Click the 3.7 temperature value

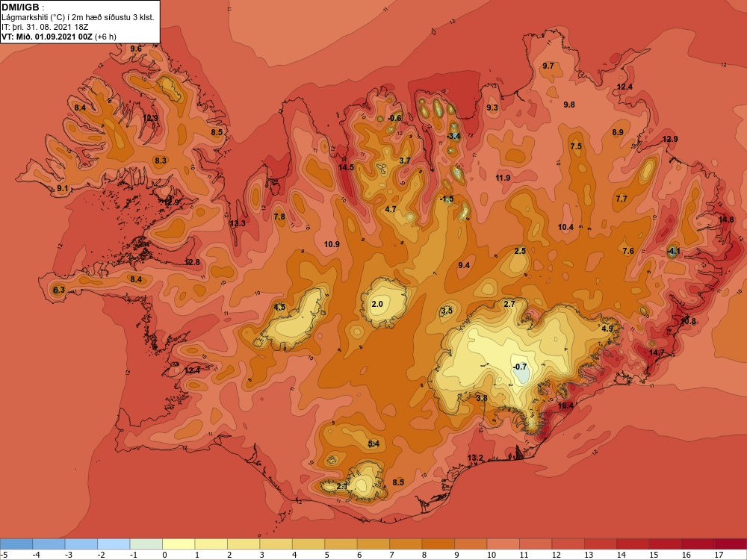coord(404,161)
